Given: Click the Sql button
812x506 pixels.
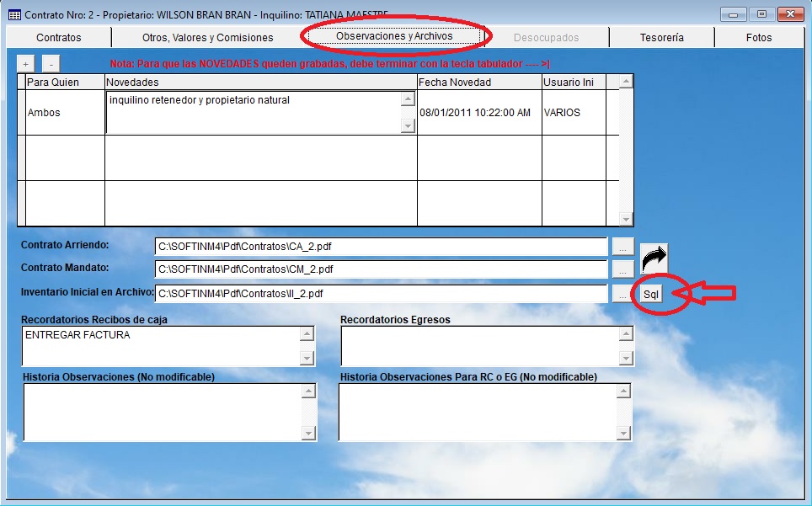Looking at the screenshot, I should [x=651, y=295].
